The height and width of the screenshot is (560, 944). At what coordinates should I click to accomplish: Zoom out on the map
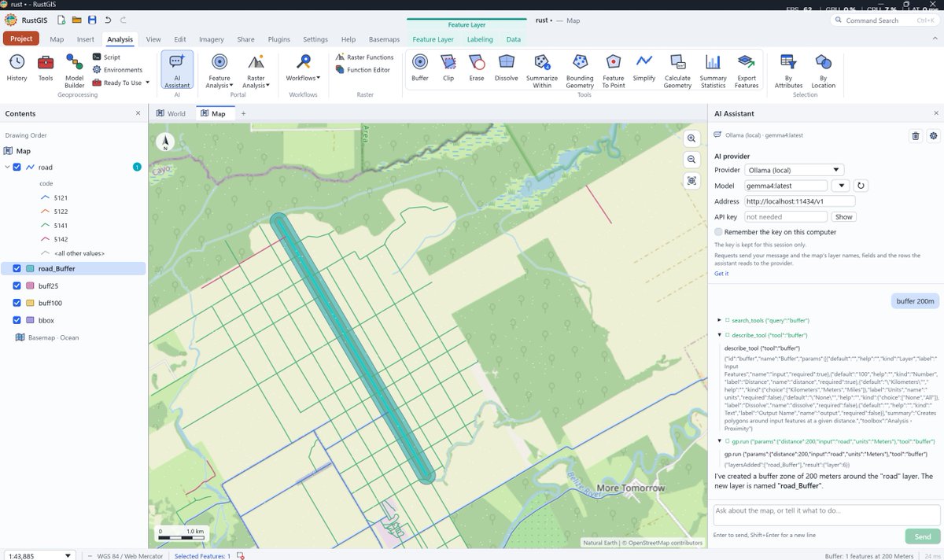click(691, 160)
